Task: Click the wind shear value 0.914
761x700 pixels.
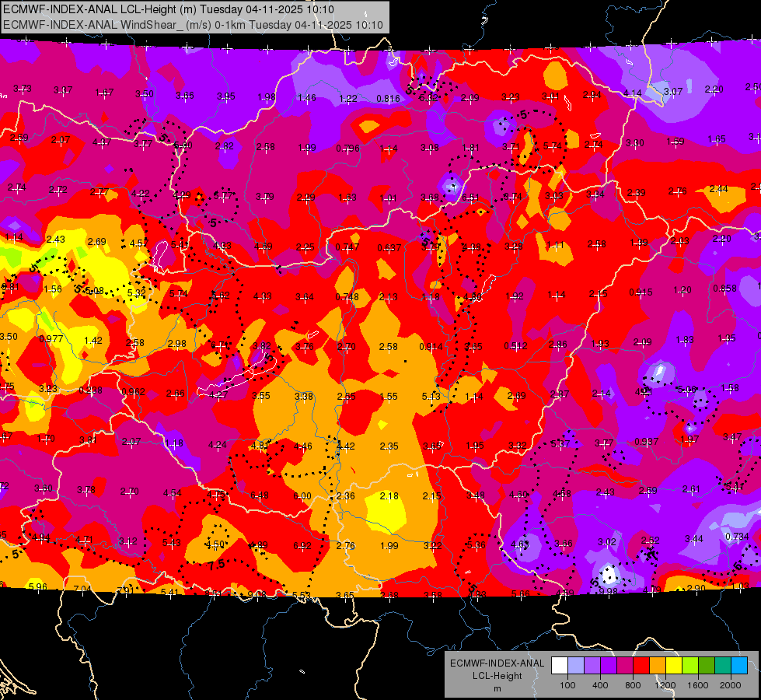Action: 431,346
